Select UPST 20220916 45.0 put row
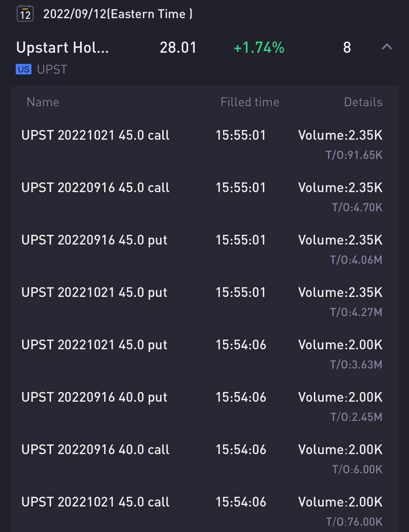Image resolution: width=409 pixels, height=532 pixels. (94, 240)
